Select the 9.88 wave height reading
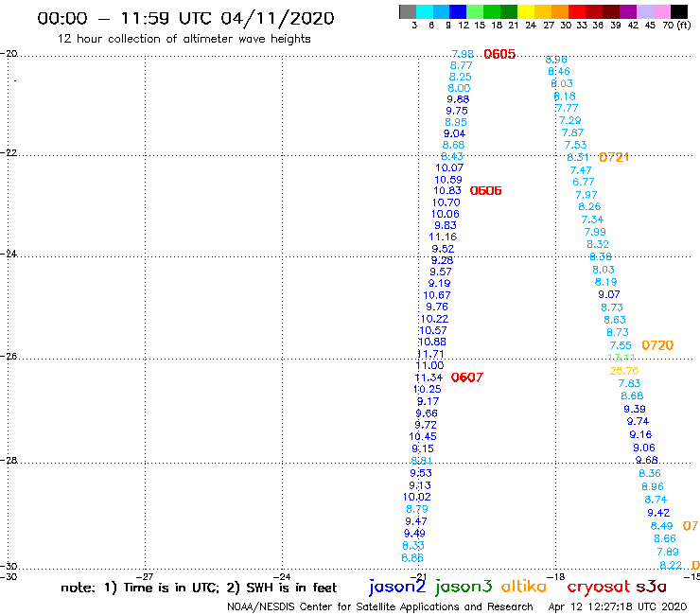 click(x=458, y=99)
